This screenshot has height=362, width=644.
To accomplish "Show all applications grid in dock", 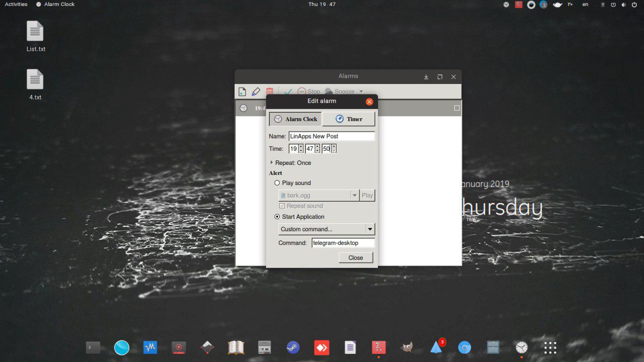I will 550,347.
